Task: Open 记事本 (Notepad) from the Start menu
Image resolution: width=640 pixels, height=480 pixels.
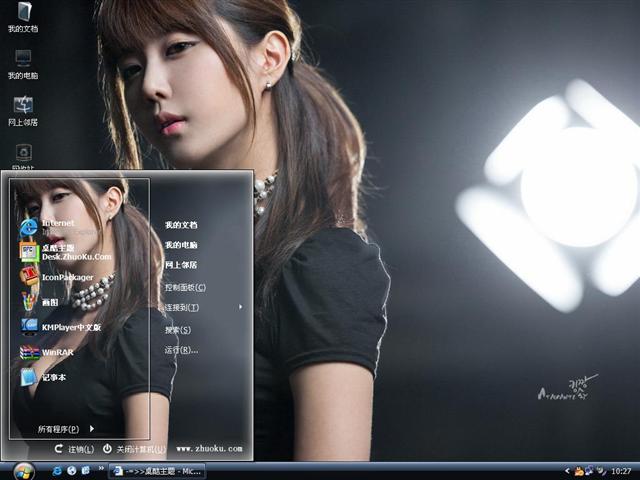Action: point(43,377)
